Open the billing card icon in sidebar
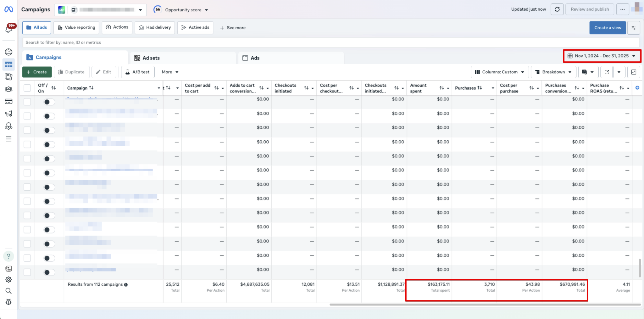This screenshot has width=644, height=319. tap(8, 101)
